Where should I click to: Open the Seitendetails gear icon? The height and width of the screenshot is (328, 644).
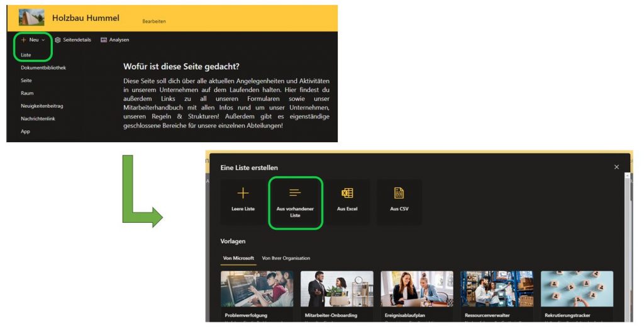click(x=58, y=40)
